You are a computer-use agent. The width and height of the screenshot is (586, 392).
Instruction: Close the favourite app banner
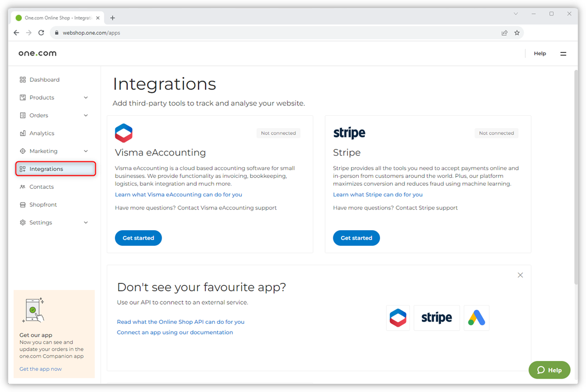pos(520,275)
